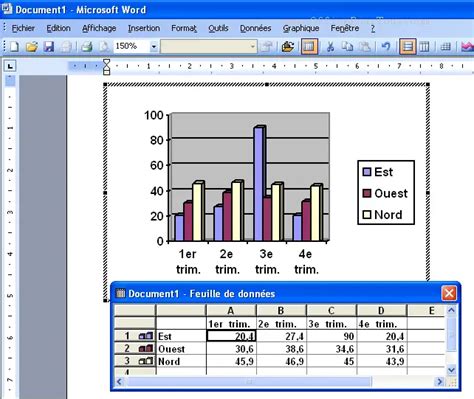Open the Graphique menu
Viewport: 474px width, 399px height.
pos(301,28)
